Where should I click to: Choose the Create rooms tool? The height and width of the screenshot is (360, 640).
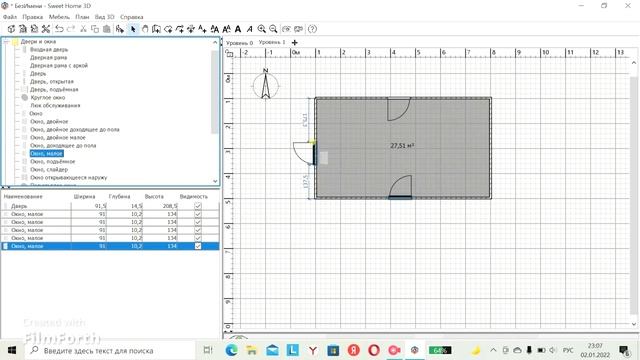point(168,29)
